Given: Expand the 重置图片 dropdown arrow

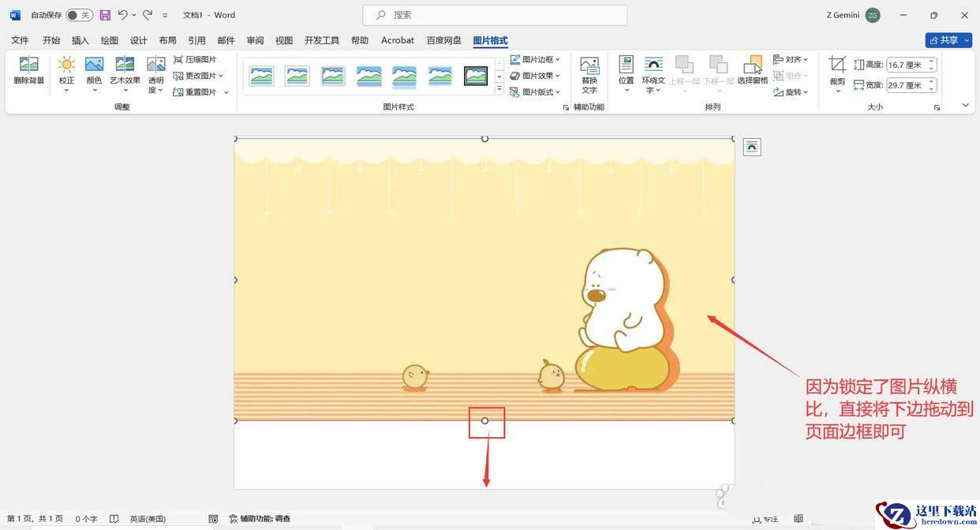Looking at the screenshot, I should (x=226, y=92).
